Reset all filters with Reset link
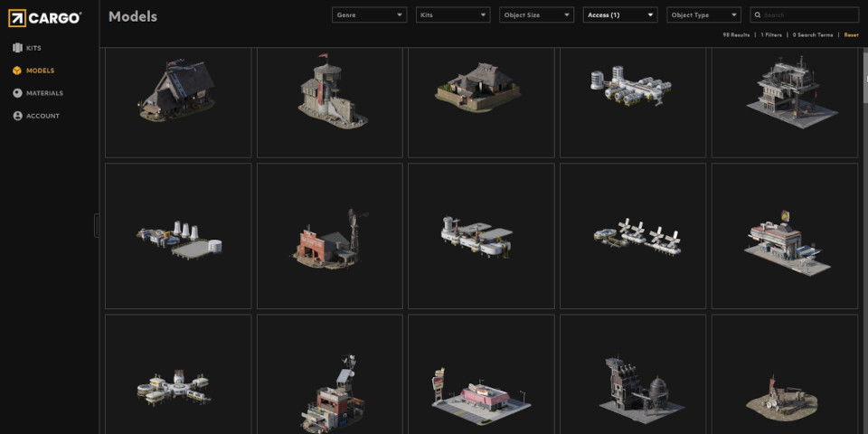 pos(851,34)
